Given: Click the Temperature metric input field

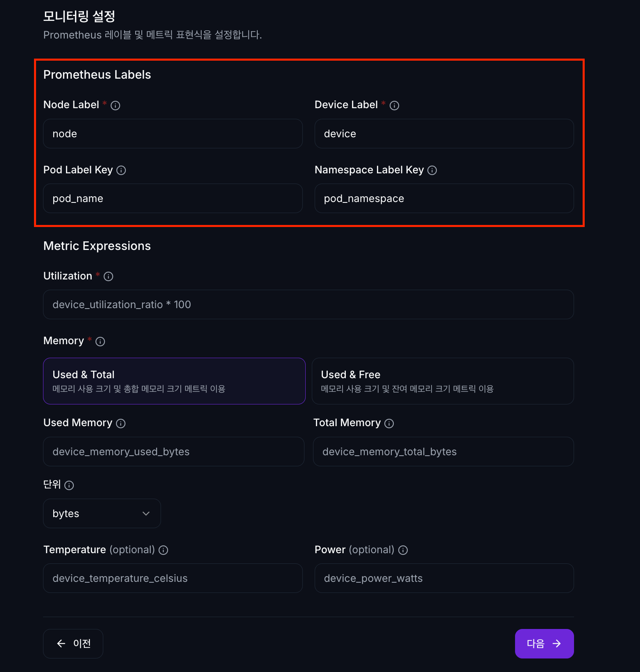Looking at the screenshot, I should [x=172, y=578].
